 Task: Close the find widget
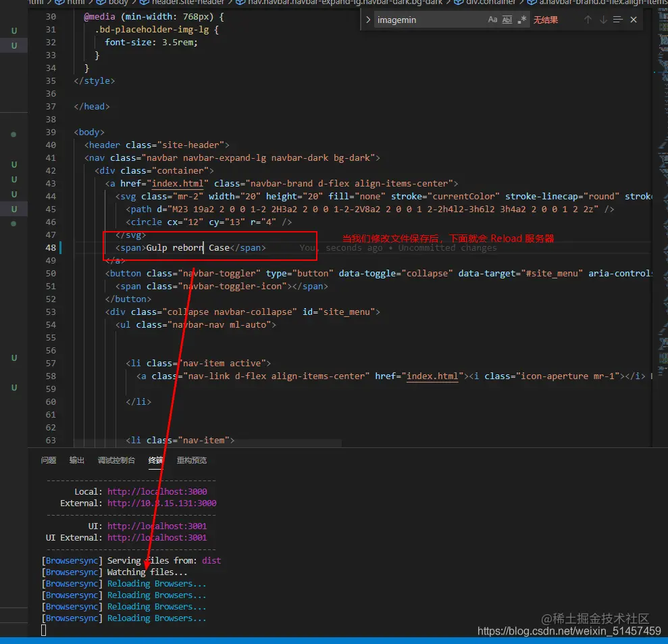coord(634,20)
